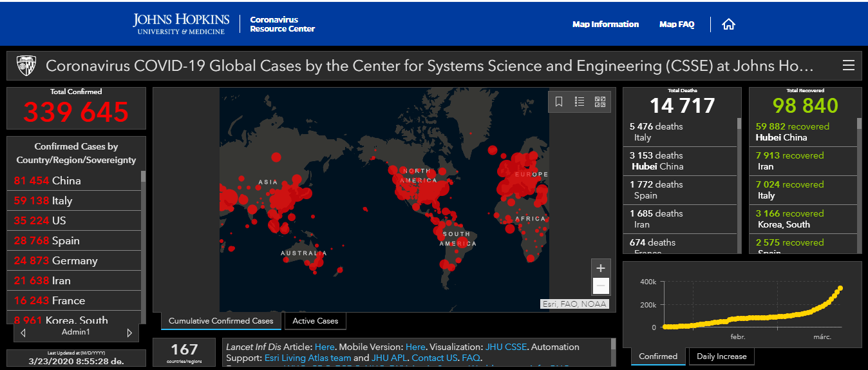Click the Total Recovered 98 840 figure
Screen dimensions: 868x370
point(805,105)
